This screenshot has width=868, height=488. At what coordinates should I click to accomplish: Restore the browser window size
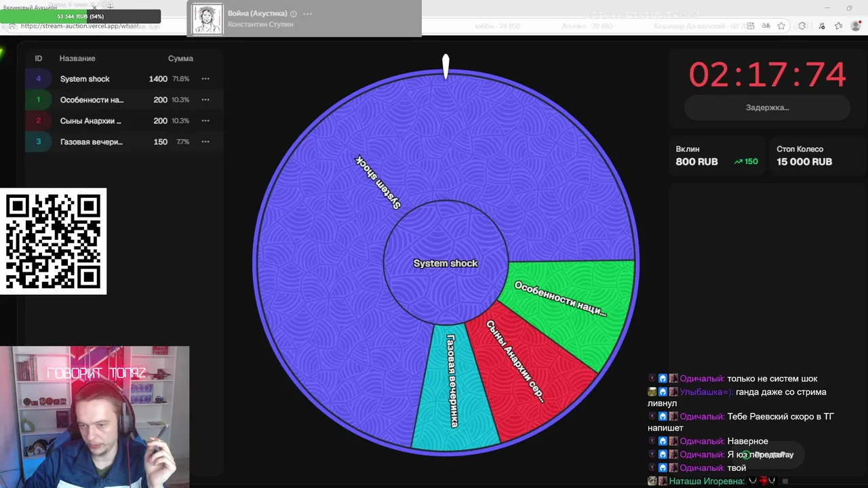pos(849,8)
